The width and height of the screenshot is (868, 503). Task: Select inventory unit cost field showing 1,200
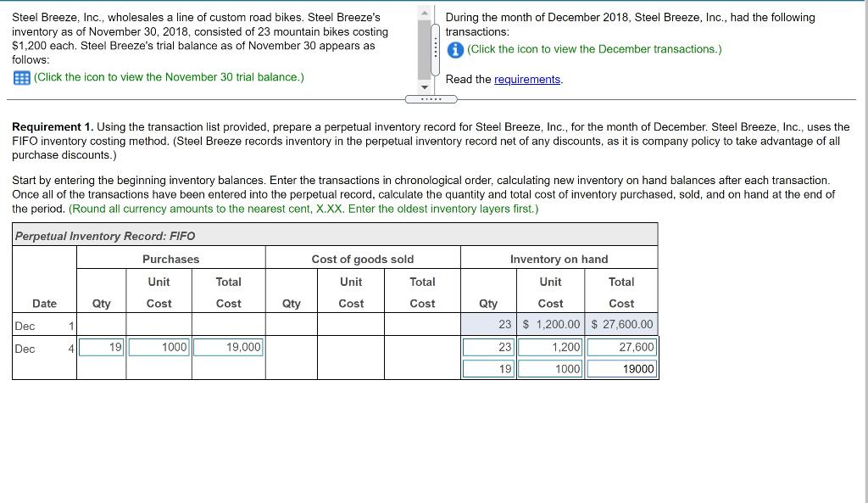coord(550,347)
